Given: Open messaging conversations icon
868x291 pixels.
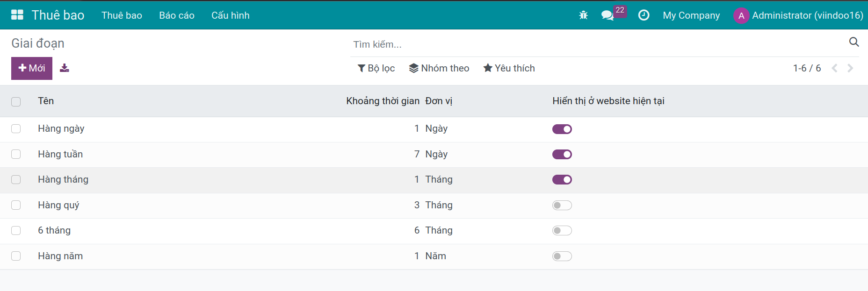Looking at the screenshot, I should (608, 15).
